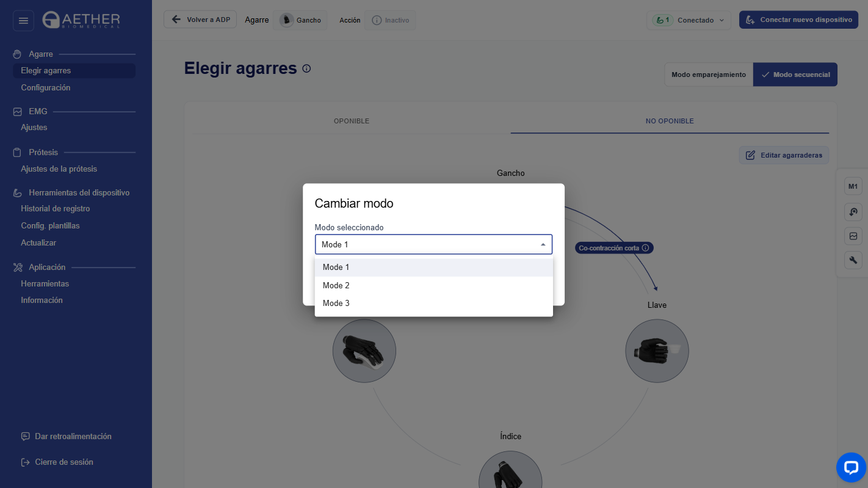Switch to the NO OPONIBLE tab
This screenshot has width=868, height=488.
click(670, 121)
